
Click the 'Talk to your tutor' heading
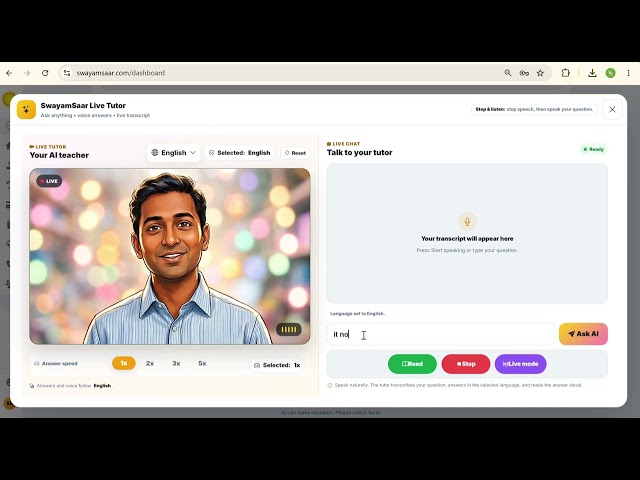pos(360,153)
